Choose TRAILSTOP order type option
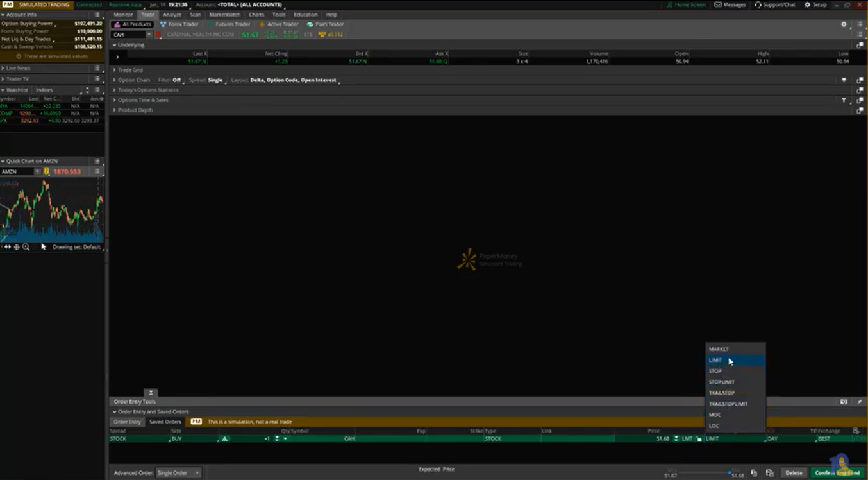The width and height of the screenshot is (868, 480). 722,393
